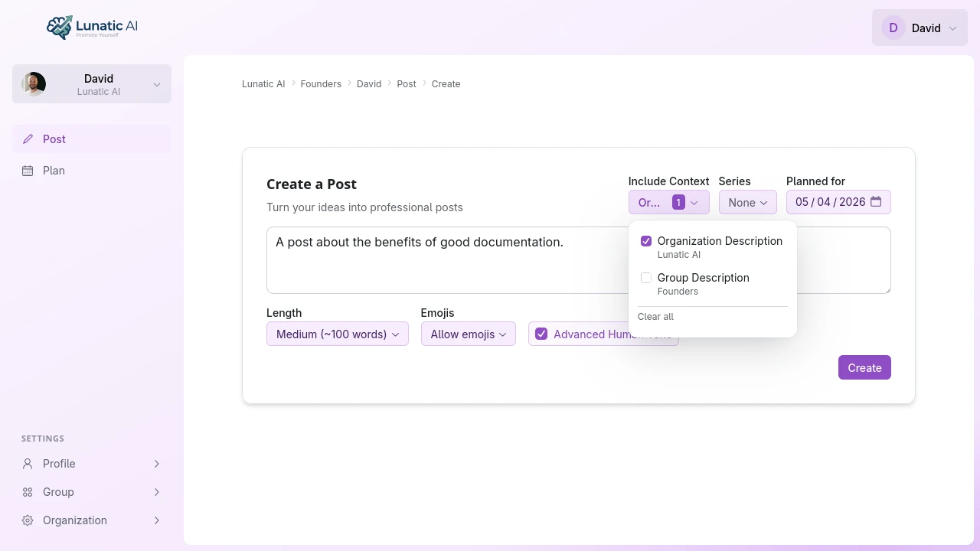Open Organization settings item
The height and width of the screenshot is (551, 980).
click(92, 520)
